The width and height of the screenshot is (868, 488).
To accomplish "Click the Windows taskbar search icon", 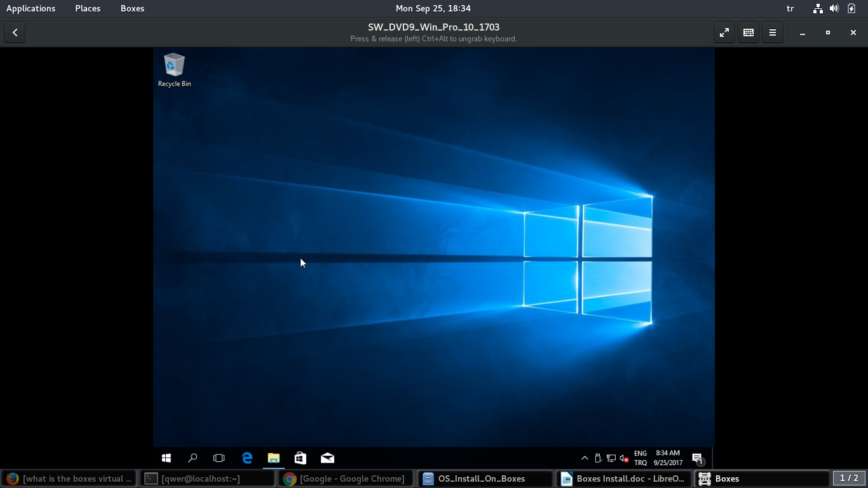I will click(x=193, y=458).
